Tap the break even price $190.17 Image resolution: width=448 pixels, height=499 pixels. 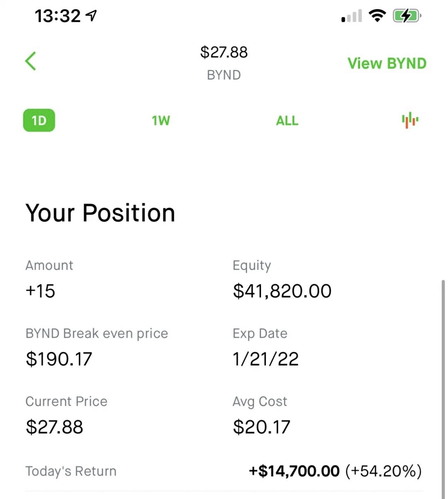[x=59, y=359]
